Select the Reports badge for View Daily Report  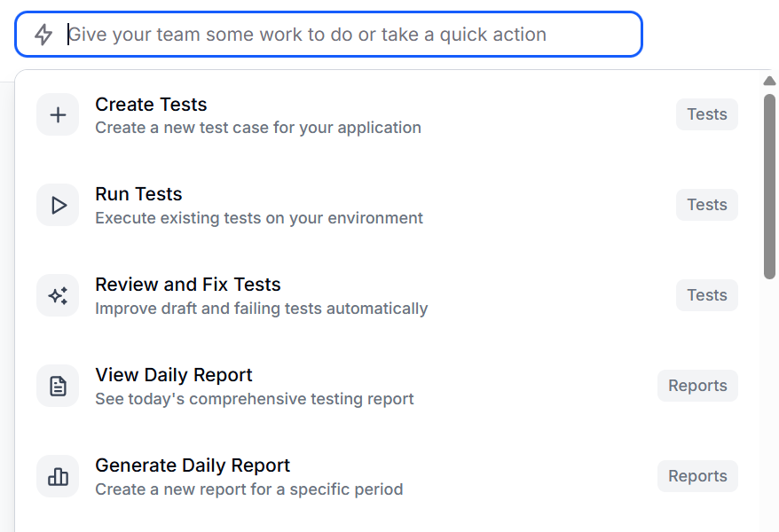(697, 386)
